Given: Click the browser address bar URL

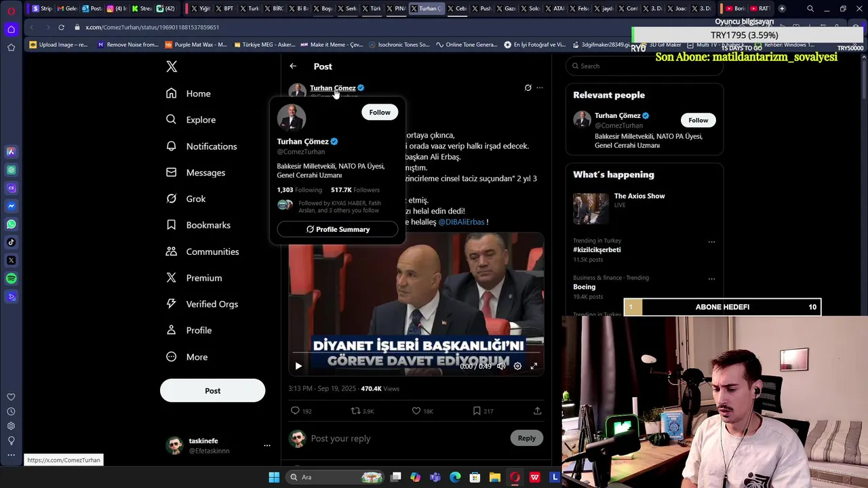Looking at the screenshot, I should click(x=152, y=27).
